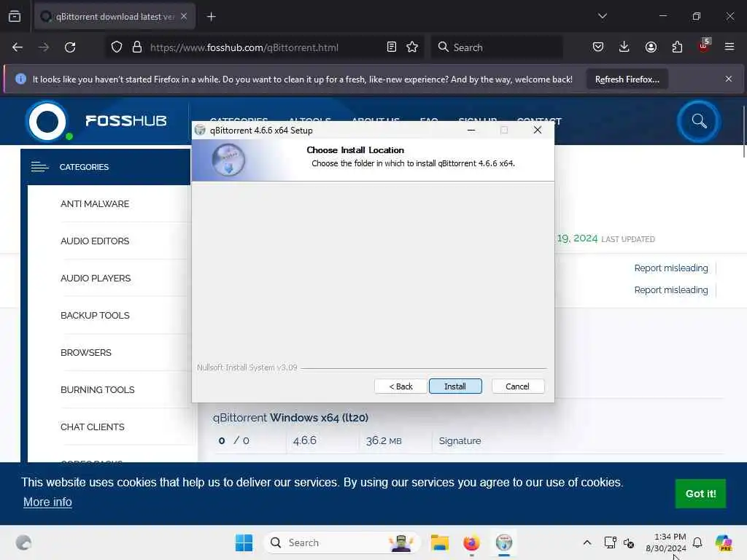747x560 pixels.
Task: Open Save to Pocket icon
Action: 598,47
